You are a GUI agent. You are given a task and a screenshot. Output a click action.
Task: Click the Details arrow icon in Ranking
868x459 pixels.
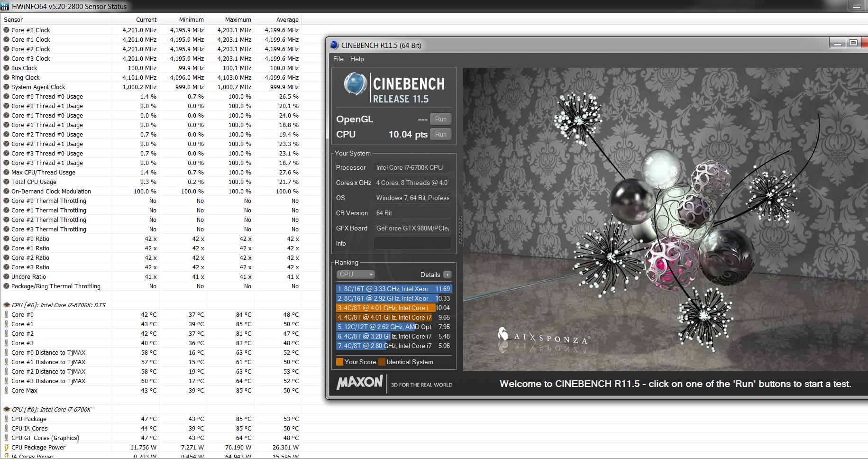(x=447, y=275)
